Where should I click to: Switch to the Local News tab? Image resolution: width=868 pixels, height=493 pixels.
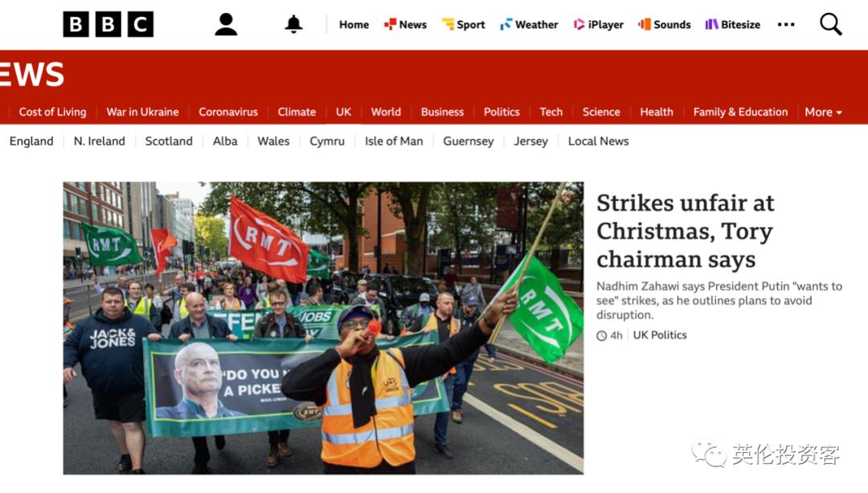[599, 142]
